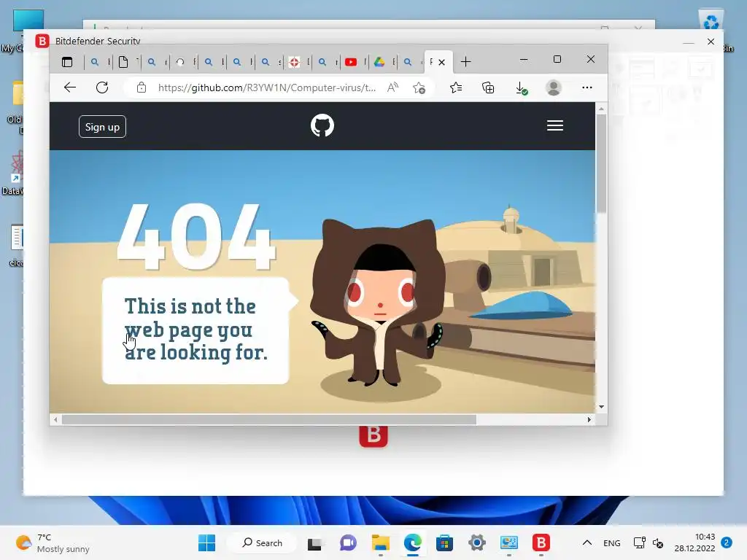747x560 pixels.
Task: Activate Read aloud icon in address bar
Action: coord(392,87)
